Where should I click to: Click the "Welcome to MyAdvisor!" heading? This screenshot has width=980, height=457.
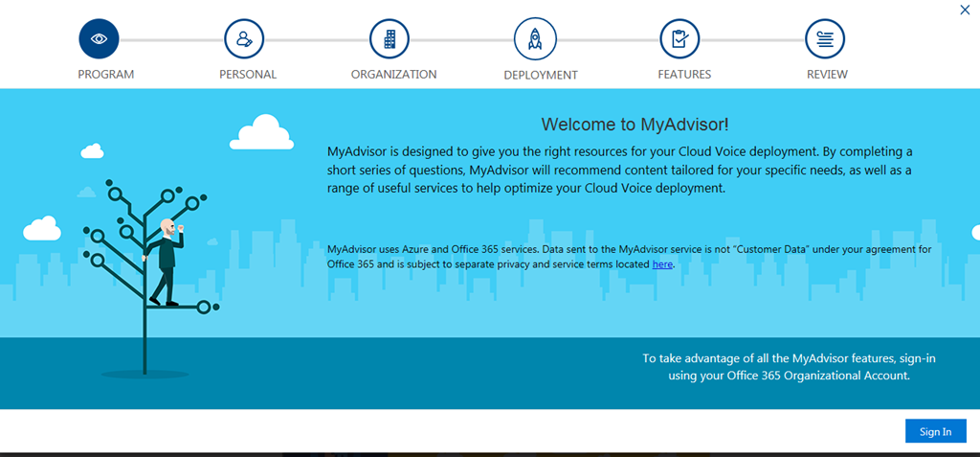[635, 124]
